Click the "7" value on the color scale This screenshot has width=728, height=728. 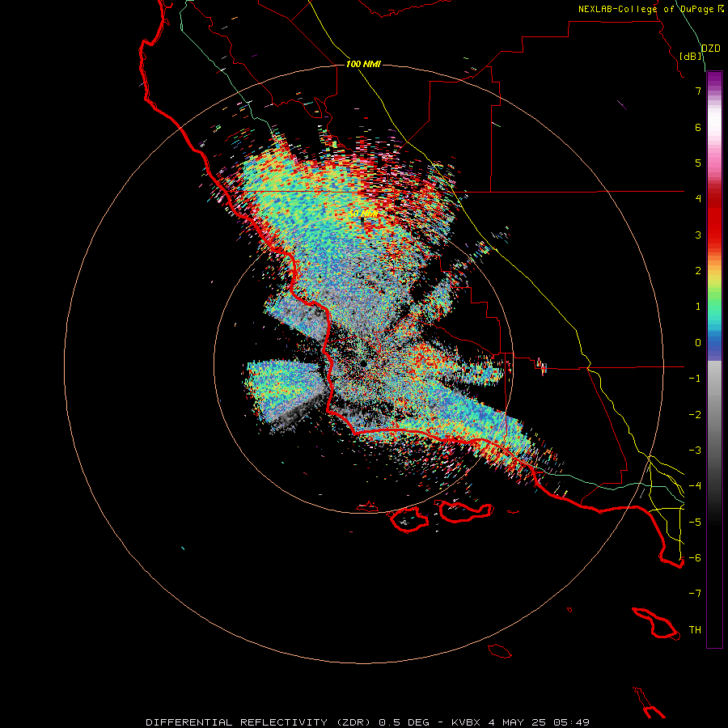click(x=698, y=91)
